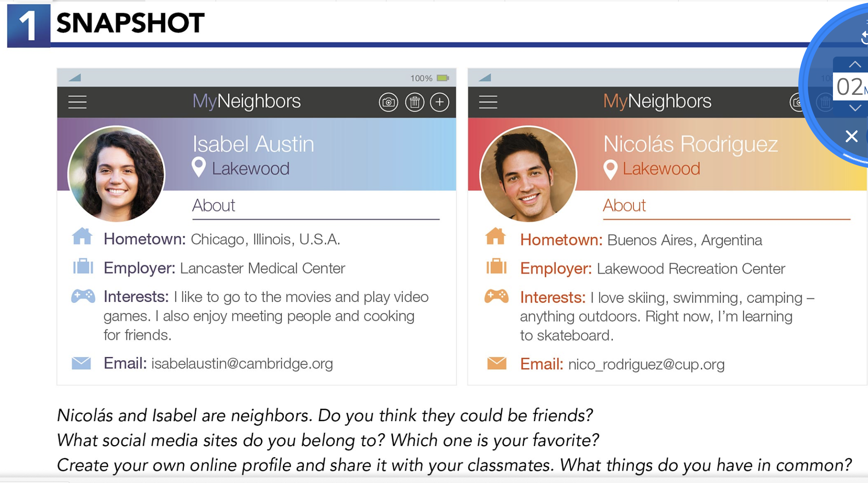Click 'Chicago, Illinois, U.S.A.' hometown text

(266, 239)
